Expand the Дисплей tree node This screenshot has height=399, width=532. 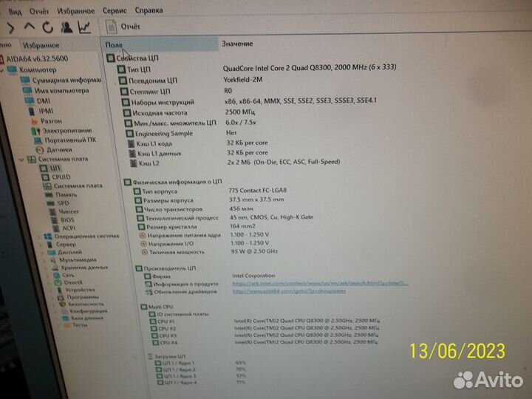click(x=43, y=253)
